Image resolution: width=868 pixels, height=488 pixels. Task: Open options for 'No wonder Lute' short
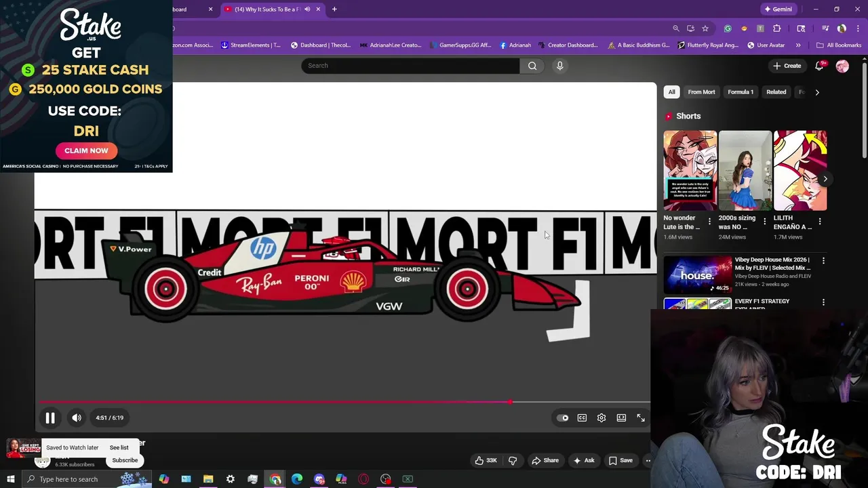[x=709, y=222]
